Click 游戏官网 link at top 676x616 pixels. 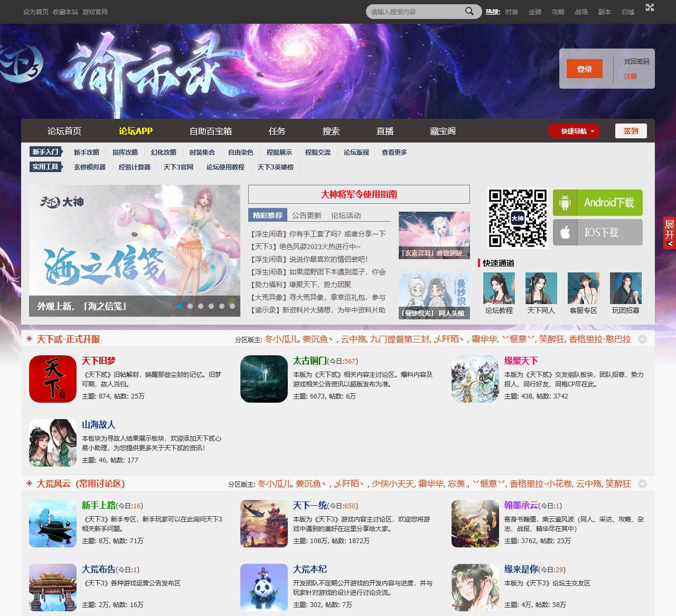coord(95,12)
